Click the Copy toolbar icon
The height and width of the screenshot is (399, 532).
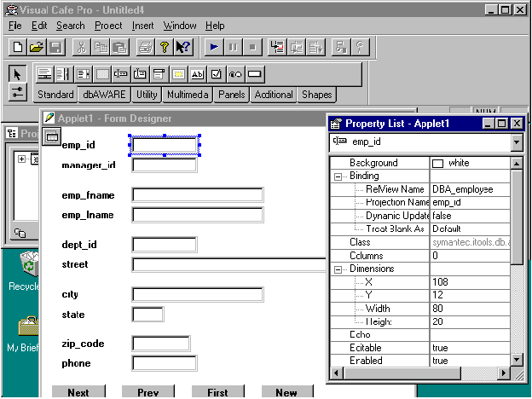[x=101, y=47]
